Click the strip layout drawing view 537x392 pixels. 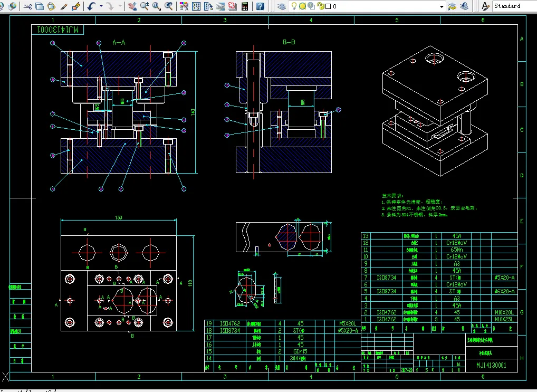tap(284, 237)
